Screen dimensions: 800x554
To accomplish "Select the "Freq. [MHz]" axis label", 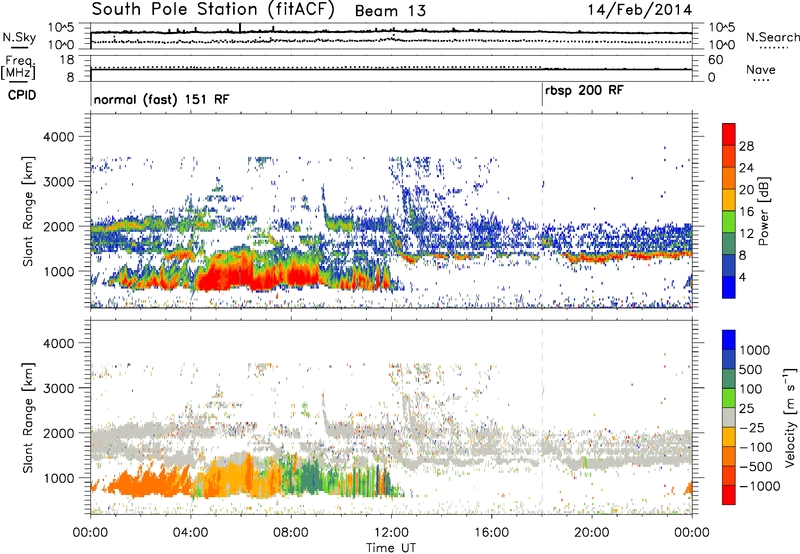I will (x=18, y=68).
